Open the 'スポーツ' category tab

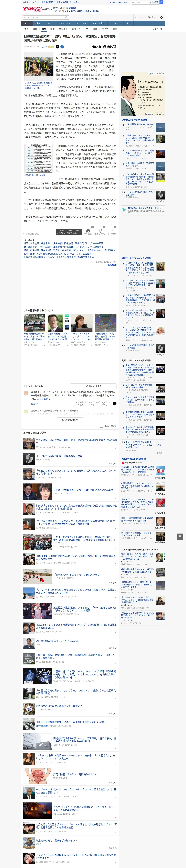[x=76, y=29]
